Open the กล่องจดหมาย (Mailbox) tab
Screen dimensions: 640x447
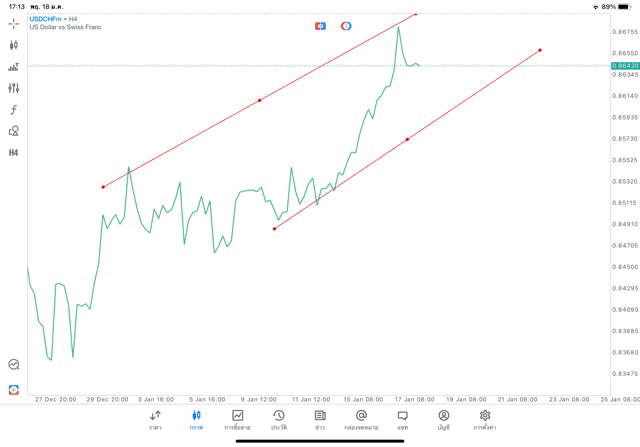coord(361,419)
